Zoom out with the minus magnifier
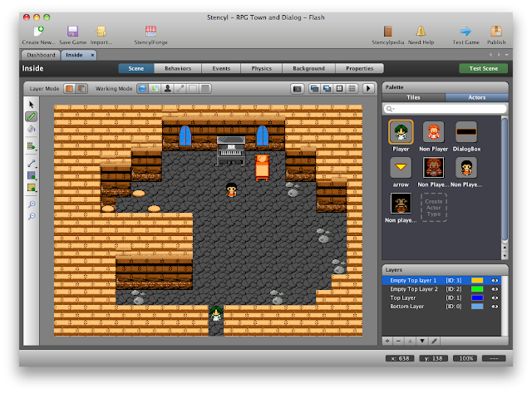 coord(32,216)
